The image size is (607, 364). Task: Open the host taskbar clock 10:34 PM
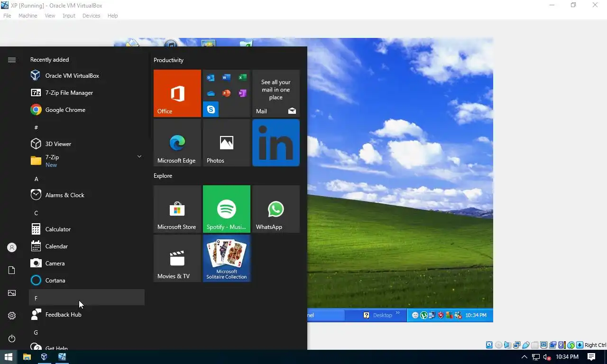(x=567, y=357)
